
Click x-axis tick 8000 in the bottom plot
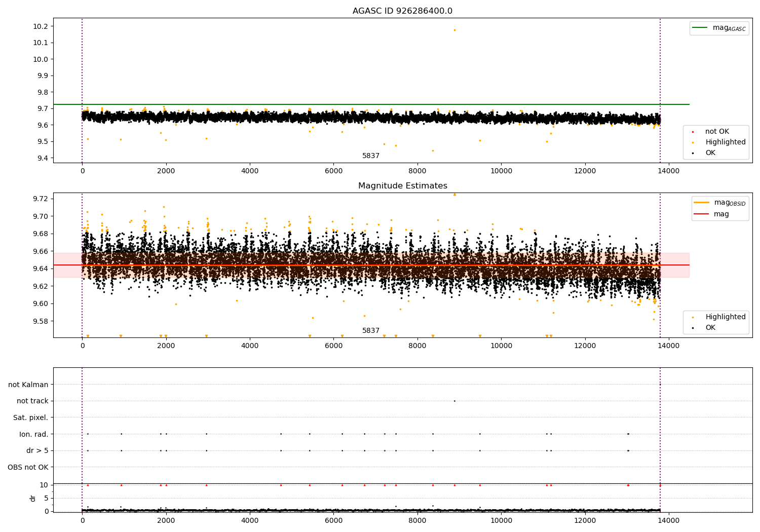click(x=417, y=520)
